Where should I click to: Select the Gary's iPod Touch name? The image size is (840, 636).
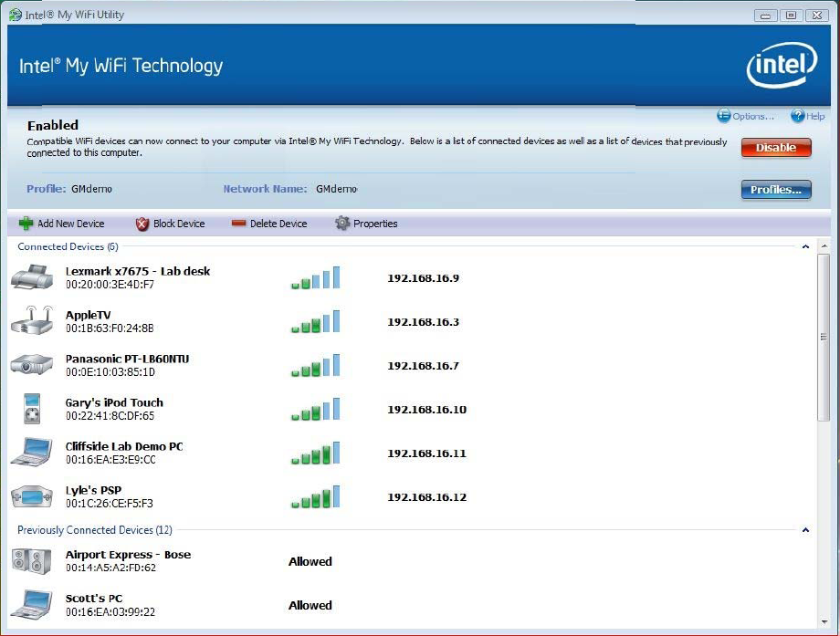(114, 402)
